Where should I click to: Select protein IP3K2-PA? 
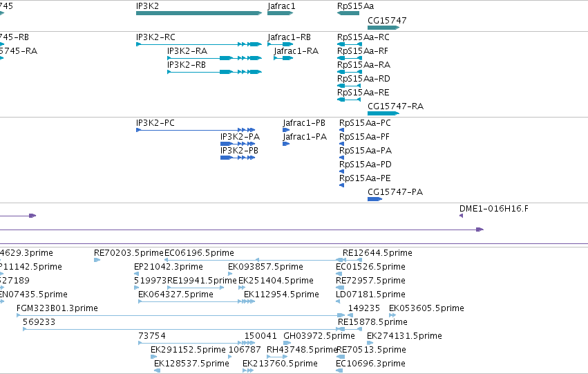[x=238, y=144]
